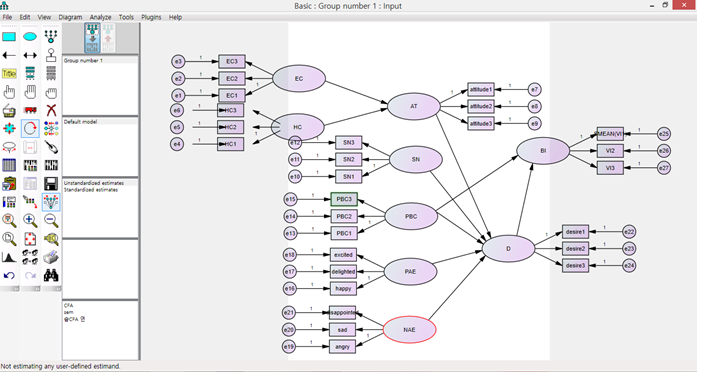The image size is (702, 372).
Task: Select the Move parameter values tool
Action: [9, 147]
